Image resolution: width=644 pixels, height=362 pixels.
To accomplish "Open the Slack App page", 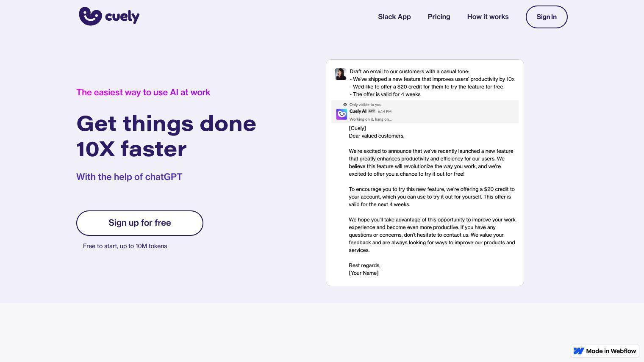I will pos(394,17).
